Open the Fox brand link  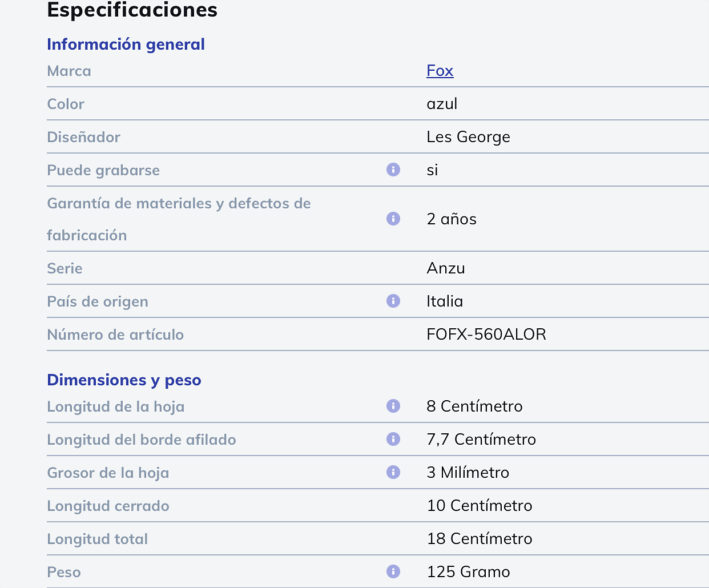(x=440, y=71)
